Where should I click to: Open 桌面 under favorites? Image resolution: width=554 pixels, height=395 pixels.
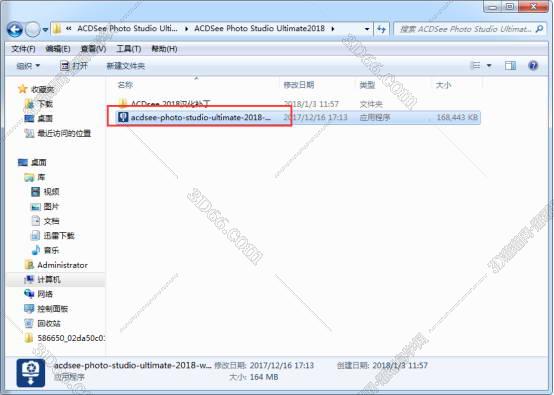point(45,118)
